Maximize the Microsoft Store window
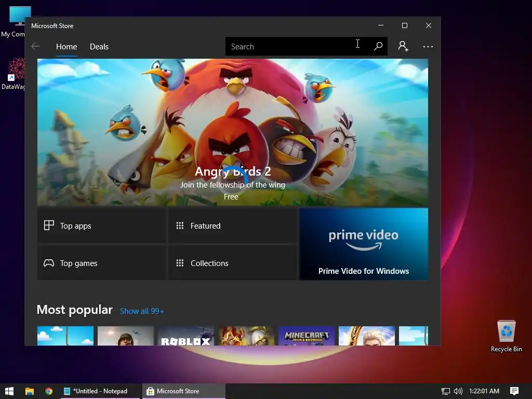Image resolution: width=532 pixels, height=399 pixels. [404, 25]
